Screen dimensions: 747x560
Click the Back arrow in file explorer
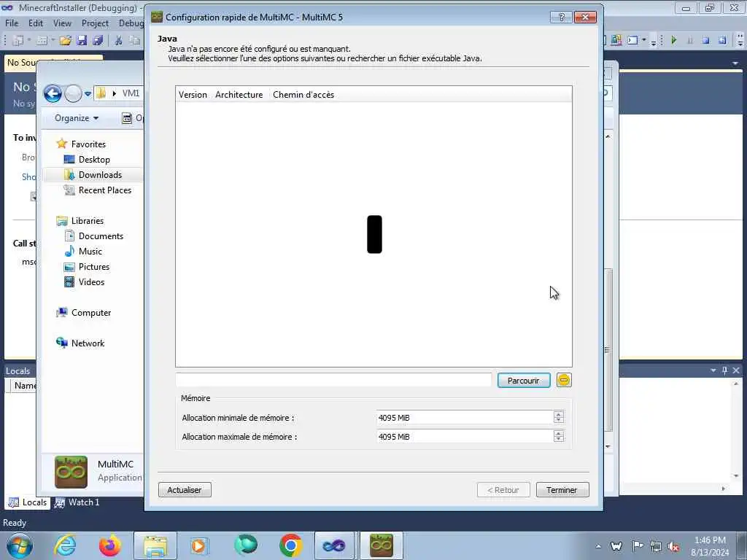53,93
